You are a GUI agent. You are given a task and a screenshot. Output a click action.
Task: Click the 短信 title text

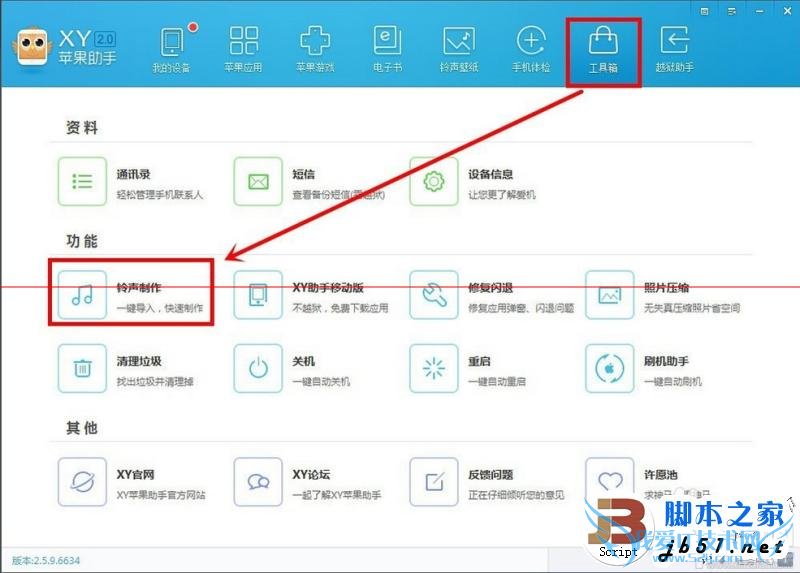coord(304,175)
